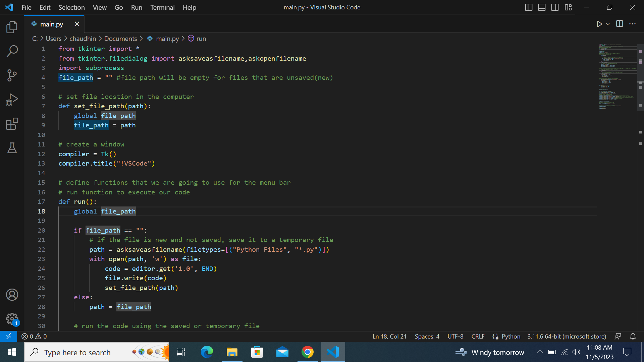The height and width of the screenshot is (362, 644).
Task: Open the editor More Actions ellipsis menu
Action: click(632, 24)
